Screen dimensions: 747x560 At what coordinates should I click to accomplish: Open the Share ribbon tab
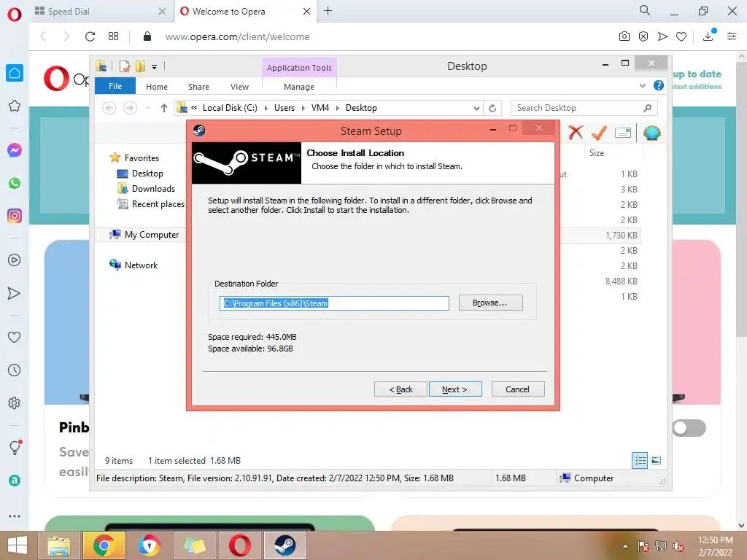pyautogui.click(x=198, y=87)
